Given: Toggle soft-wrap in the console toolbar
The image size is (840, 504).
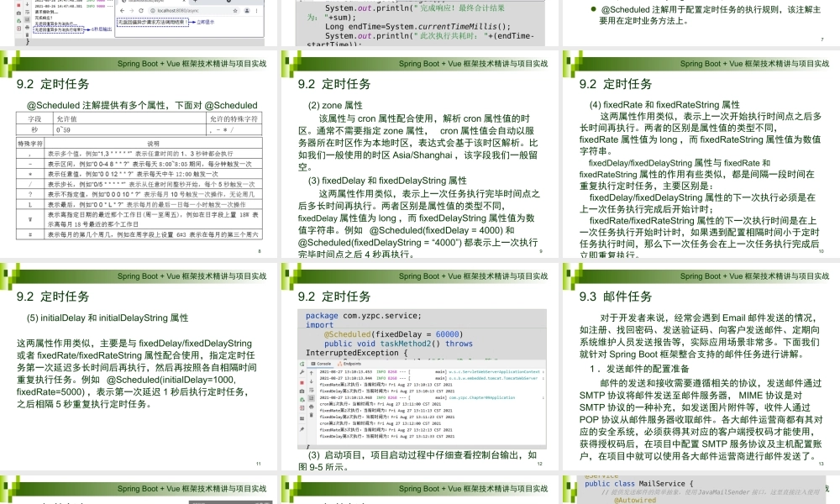Looking at the screenshot, I should [x=311, y=390].
